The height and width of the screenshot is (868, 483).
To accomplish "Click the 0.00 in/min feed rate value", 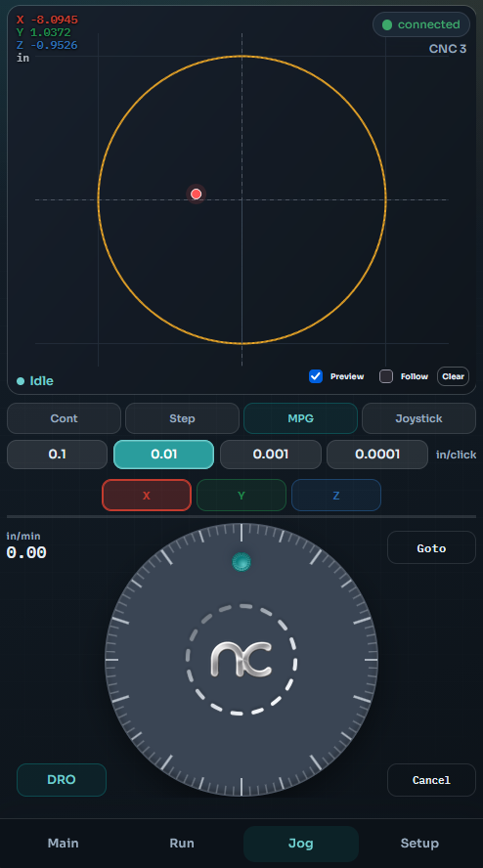I will pos(26,552).
